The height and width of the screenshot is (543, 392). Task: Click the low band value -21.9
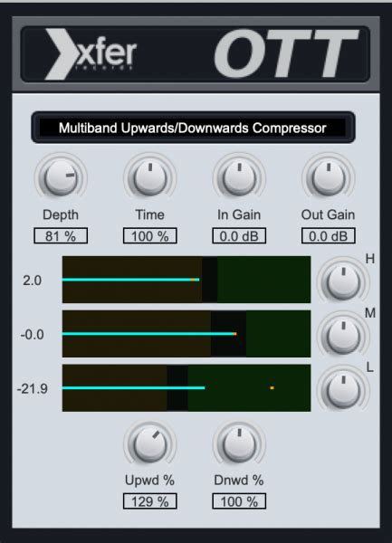[33, 389]
